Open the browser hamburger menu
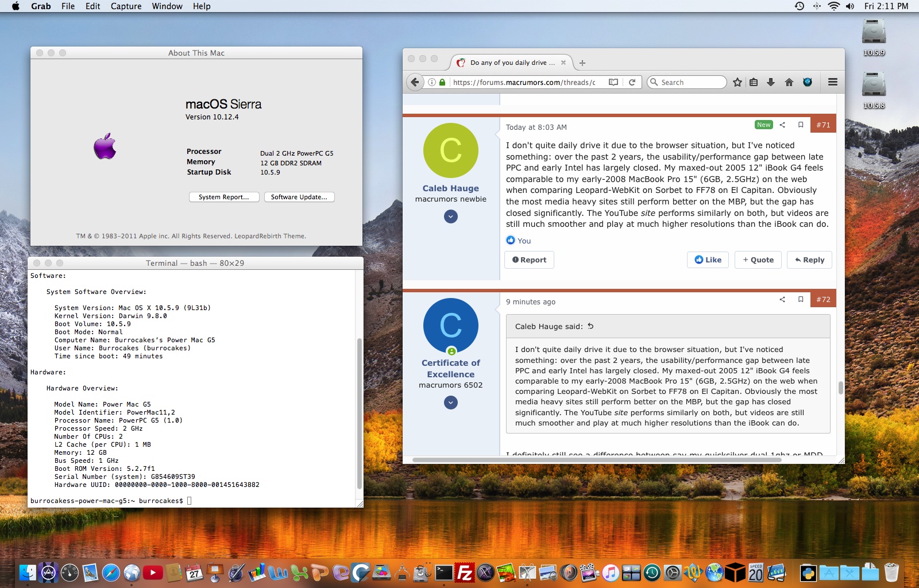 833,82
